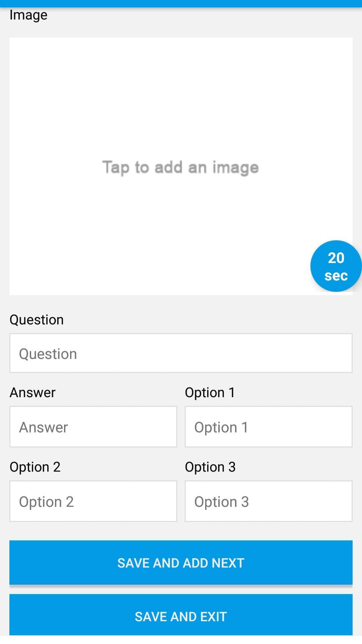This screenshot has height=644, width=362.
Task: Click the 'Option 2' label above the field
Action: 35,467
